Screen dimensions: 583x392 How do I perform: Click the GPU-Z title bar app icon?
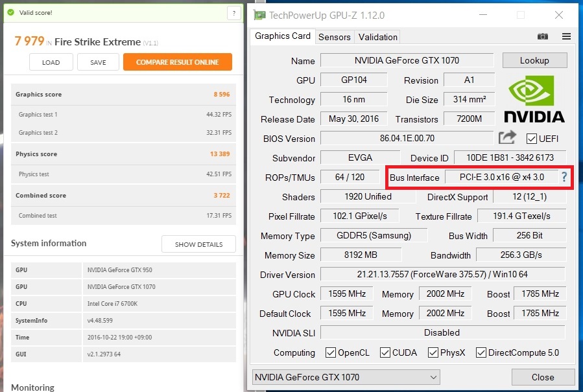point(259,16)
